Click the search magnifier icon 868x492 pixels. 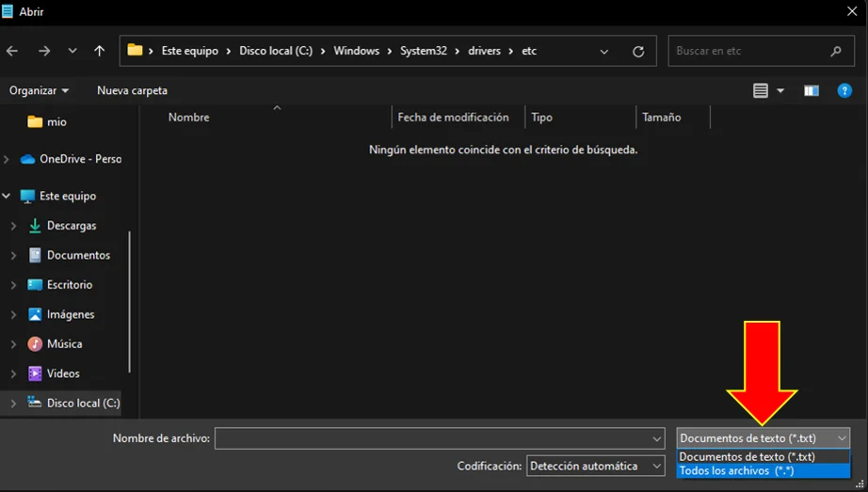coord(836,51)
